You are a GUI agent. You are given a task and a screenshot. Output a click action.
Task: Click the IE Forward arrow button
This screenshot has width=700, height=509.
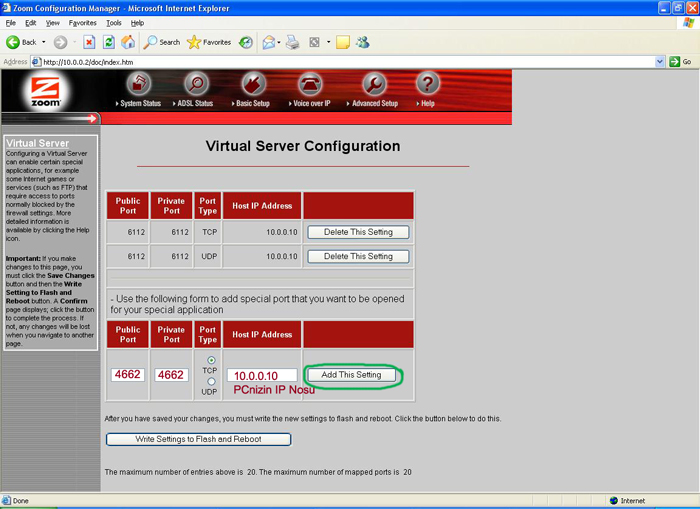click(x=60, y=42)
